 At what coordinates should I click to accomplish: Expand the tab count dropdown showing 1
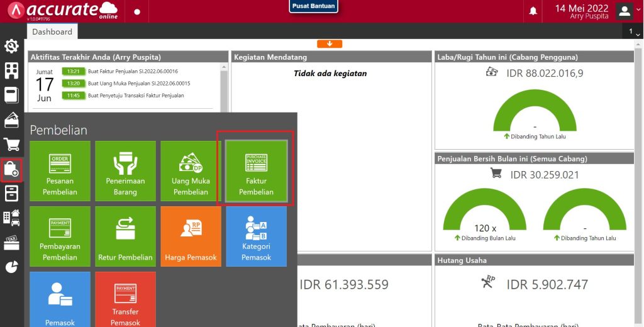pyautogui.click(x=634, y=31)
